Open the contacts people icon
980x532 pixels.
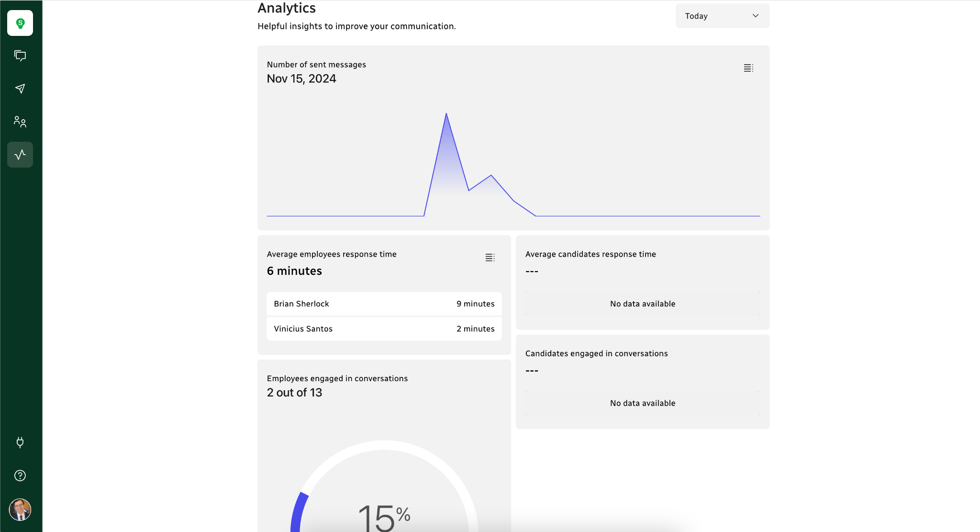click(20, 122)
